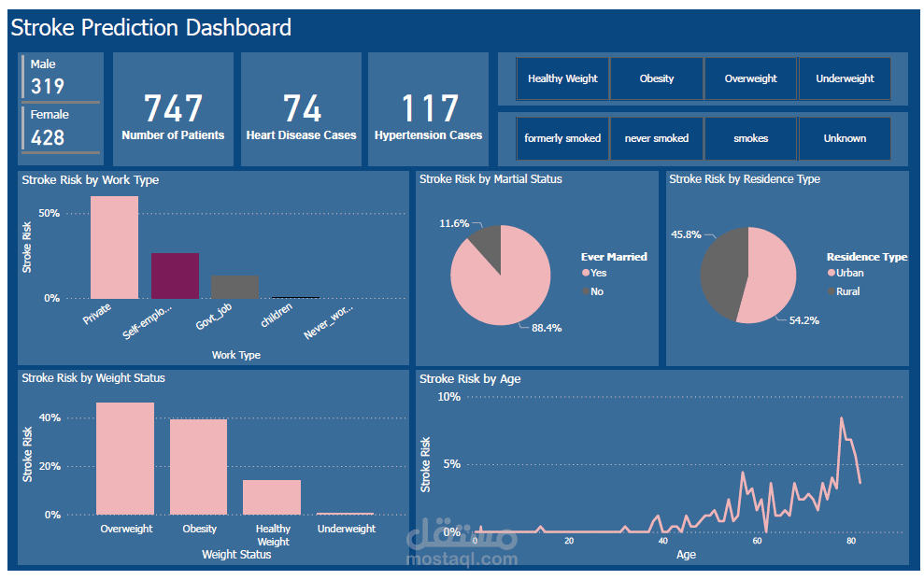
Task: Click the Private work type bar
Action: (x=114, y=248)
